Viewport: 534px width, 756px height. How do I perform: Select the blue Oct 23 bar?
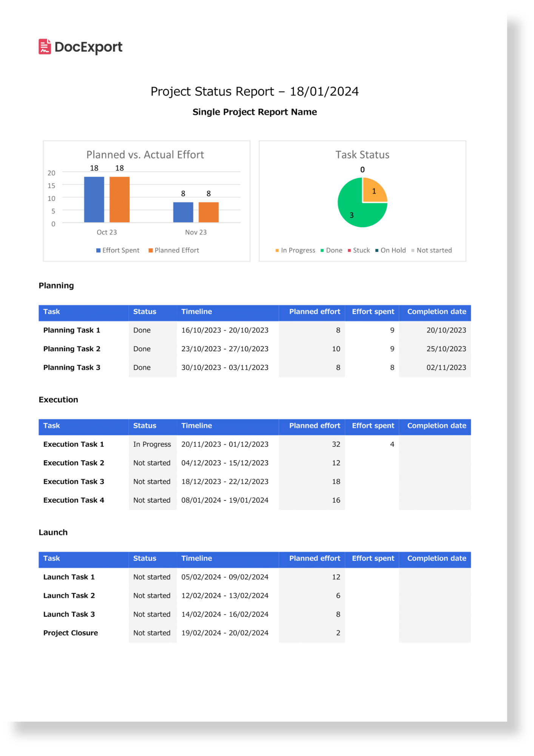(94, 200)
